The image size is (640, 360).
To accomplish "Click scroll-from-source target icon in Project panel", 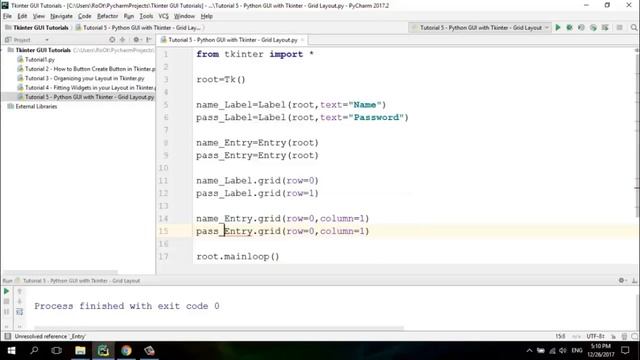I will pos(112,40).
